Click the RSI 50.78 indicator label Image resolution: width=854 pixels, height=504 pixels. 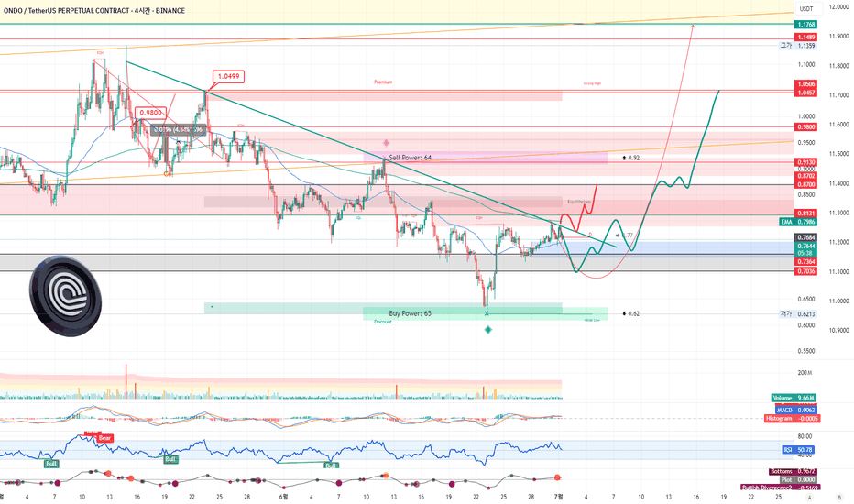tap(799, 450)
